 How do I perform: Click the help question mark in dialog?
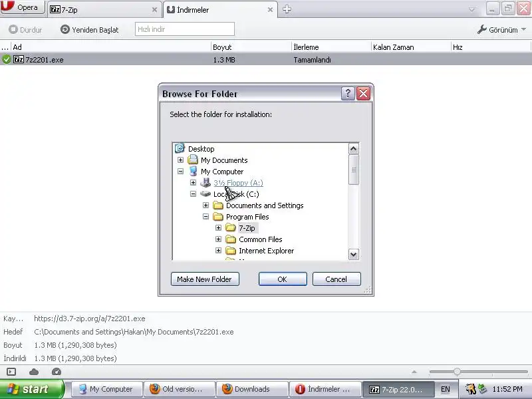tap(348, 93)
